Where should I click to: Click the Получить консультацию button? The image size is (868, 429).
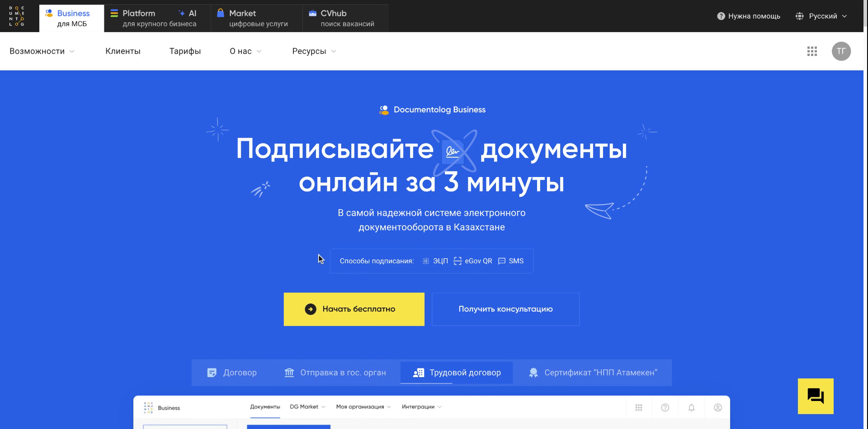coord(505,309)
